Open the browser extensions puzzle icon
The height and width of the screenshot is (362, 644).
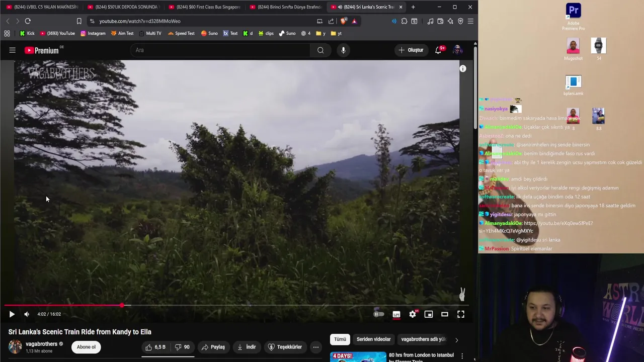coord(404,21)
